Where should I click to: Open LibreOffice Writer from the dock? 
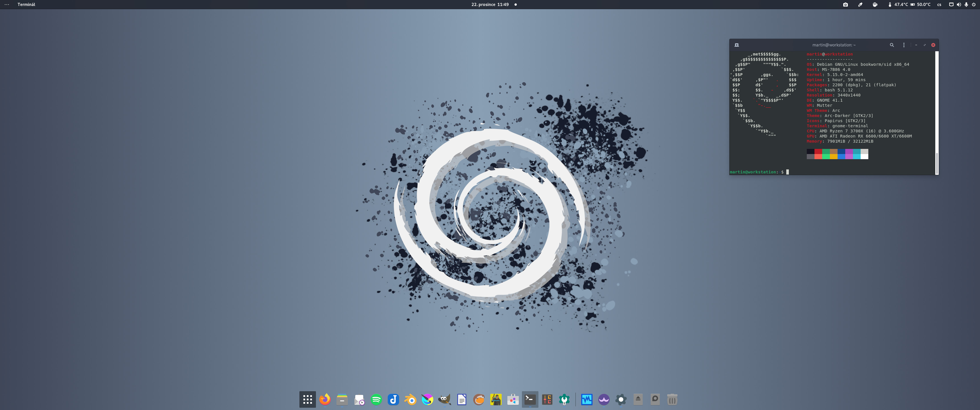click(x=462, y=399)
